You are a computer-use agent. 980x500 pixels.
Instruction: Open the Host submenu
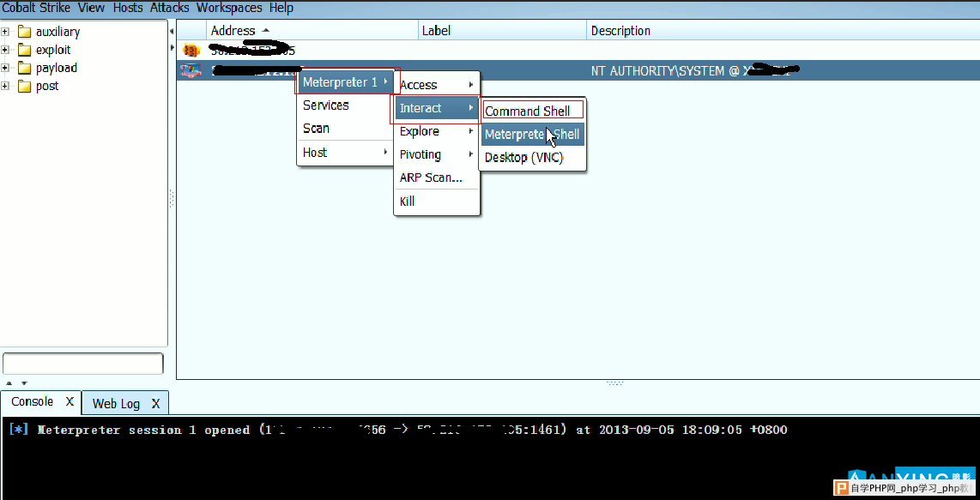click(x=346, y=153)
